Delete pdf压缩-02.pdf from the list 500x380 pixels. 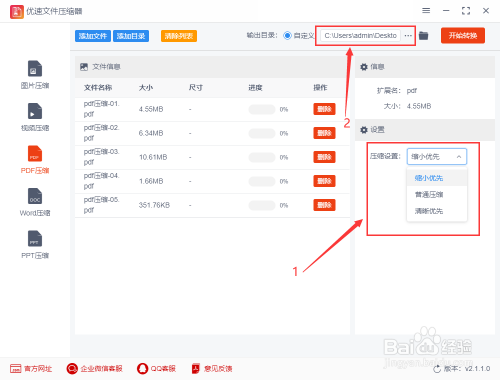324,133
